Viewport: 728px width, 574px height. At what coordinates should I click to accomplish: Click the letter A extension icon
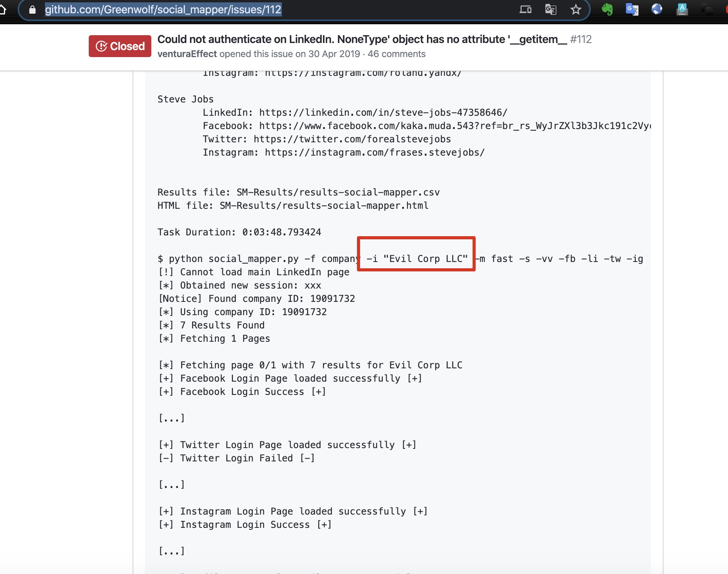[682, 9]
